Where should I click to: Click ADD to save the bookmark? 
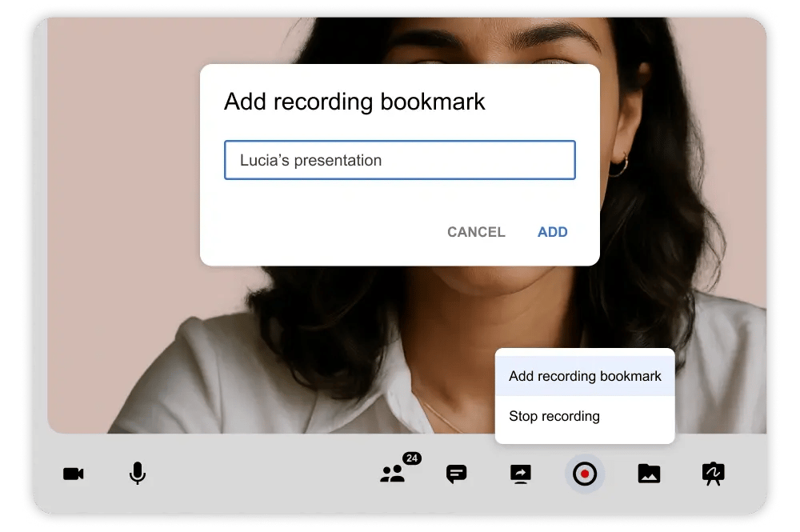[552, 232]
